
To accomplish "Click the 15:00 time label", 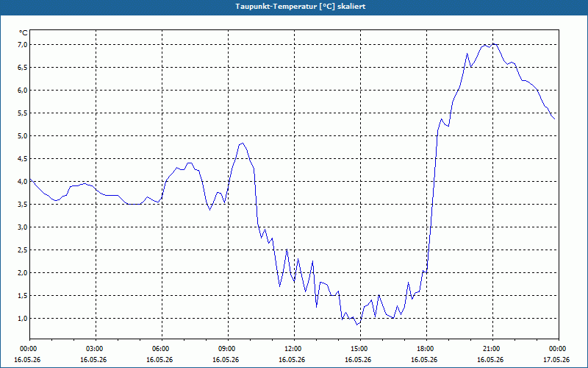I will coord(360,349).
